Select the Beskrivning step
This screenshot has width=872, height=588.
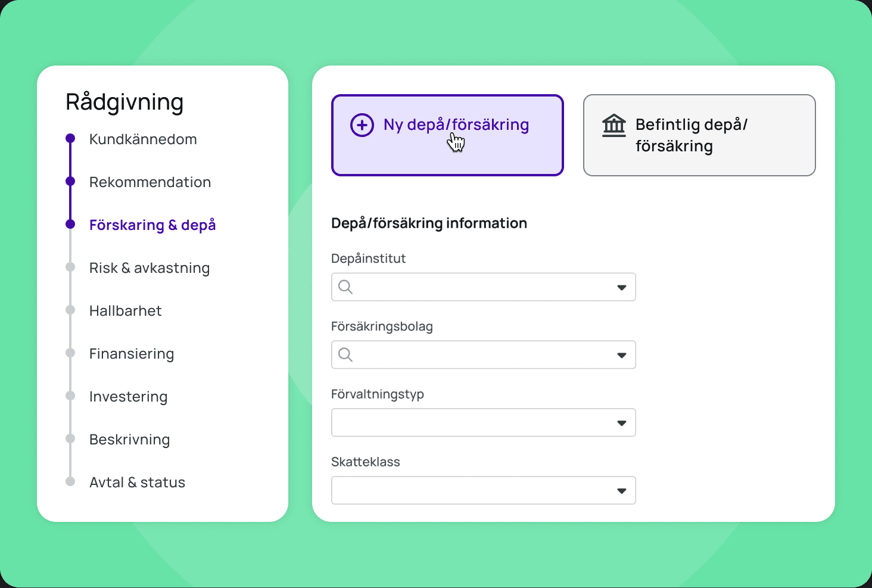tap(130, 440)
